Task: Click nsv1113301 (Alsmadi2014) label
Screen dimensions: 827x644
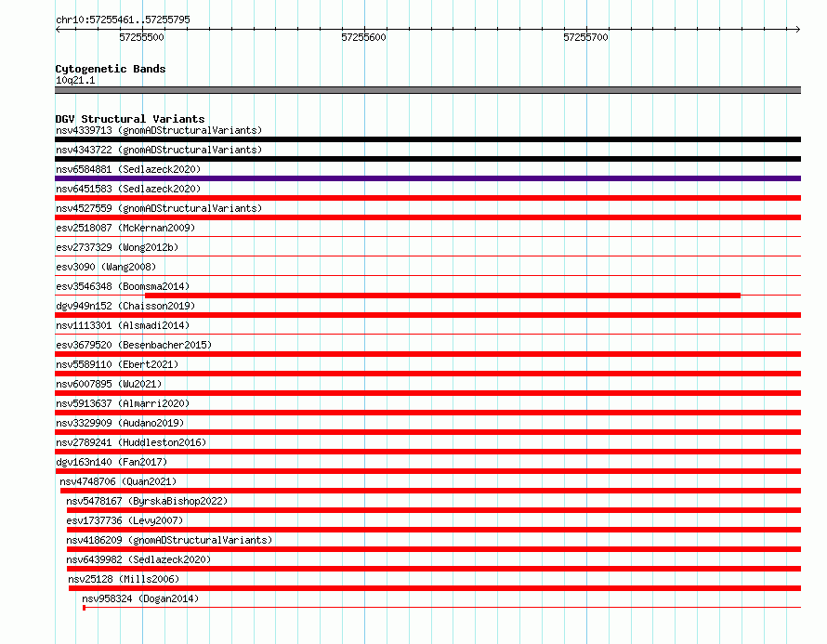Action: [x=123, y=325]
